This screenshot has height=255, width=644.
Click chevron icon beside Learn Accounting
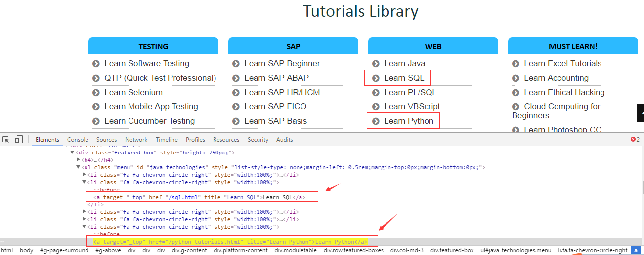tap(516, 78)
